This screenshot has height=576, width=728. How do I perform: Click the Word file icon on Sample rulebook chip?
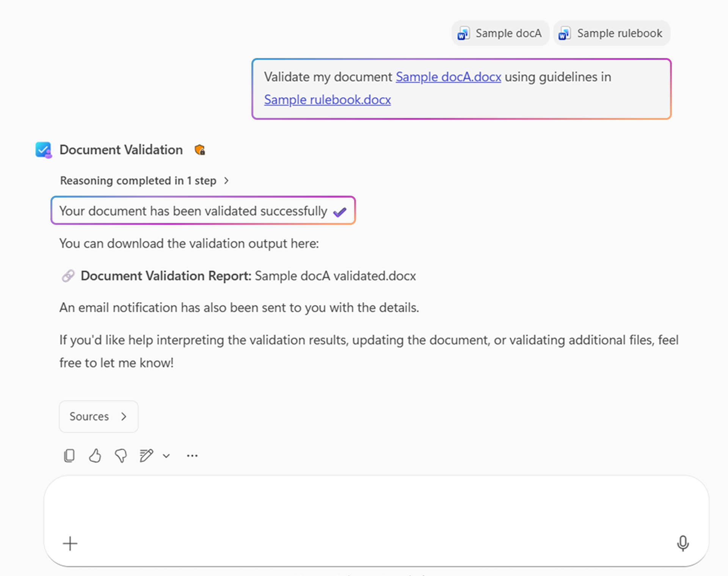pos(565,33)
